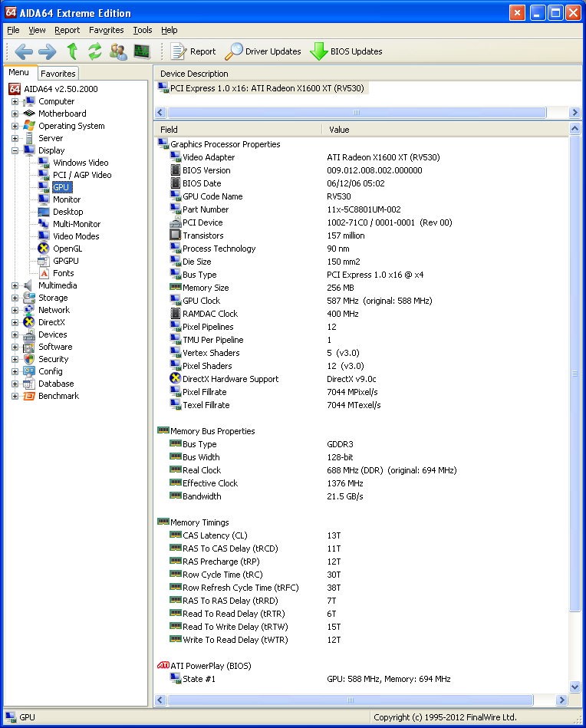Open the View menu

click(37, 30)
